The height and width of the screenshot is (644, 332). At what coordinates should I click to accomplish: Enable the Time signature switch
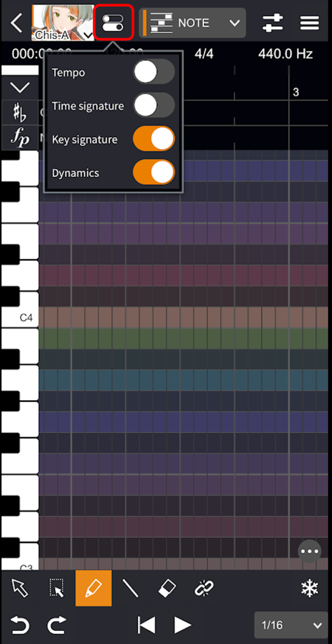tap(154, 106)
